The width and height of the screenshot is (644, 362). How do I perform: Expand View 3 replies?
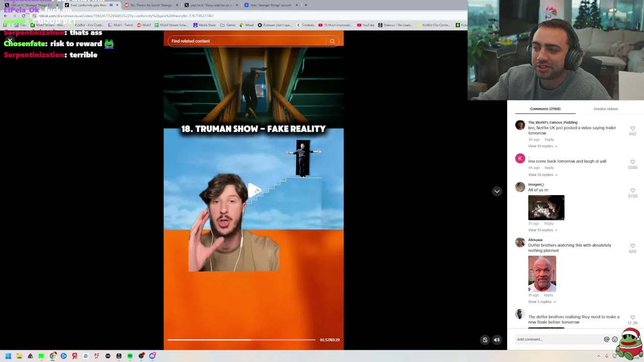point(542,302)
